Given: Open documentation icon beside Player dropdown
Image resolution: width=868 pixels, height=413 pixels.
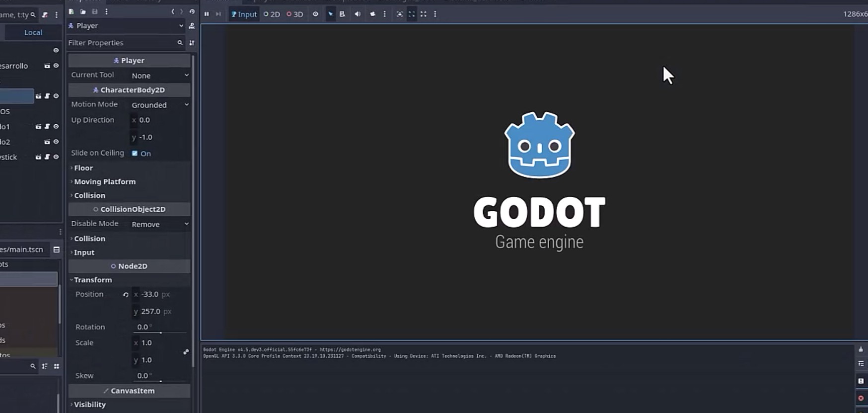Looking at the screenshot, I should (x=192, y=26).
